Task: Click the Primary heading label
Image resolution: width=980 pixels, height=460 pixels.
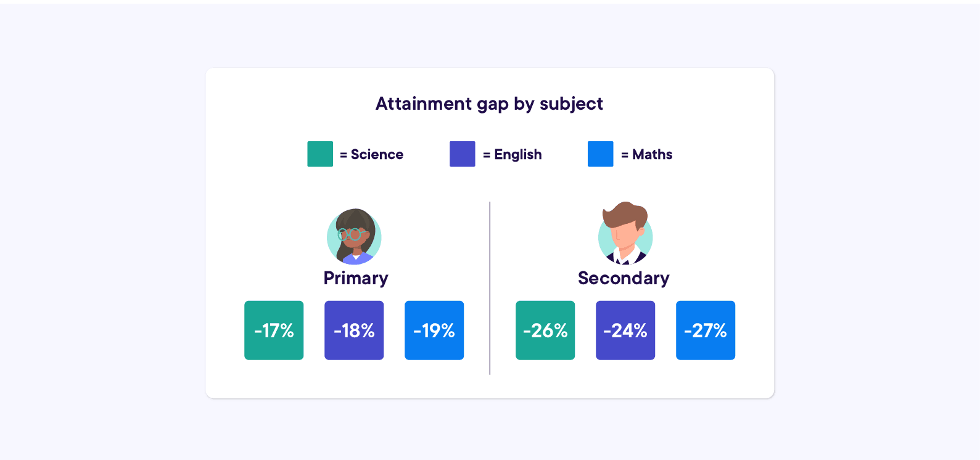Action: point(356,279)
